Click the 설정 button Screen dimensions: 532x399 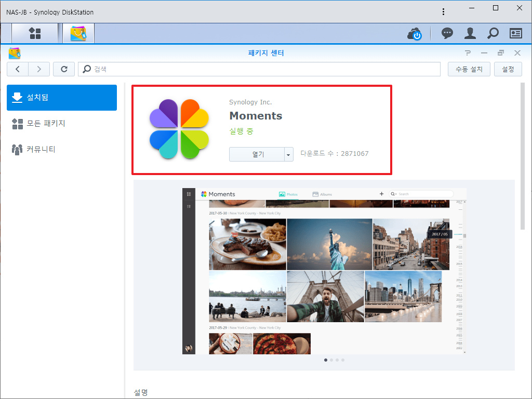coord(508,69)
